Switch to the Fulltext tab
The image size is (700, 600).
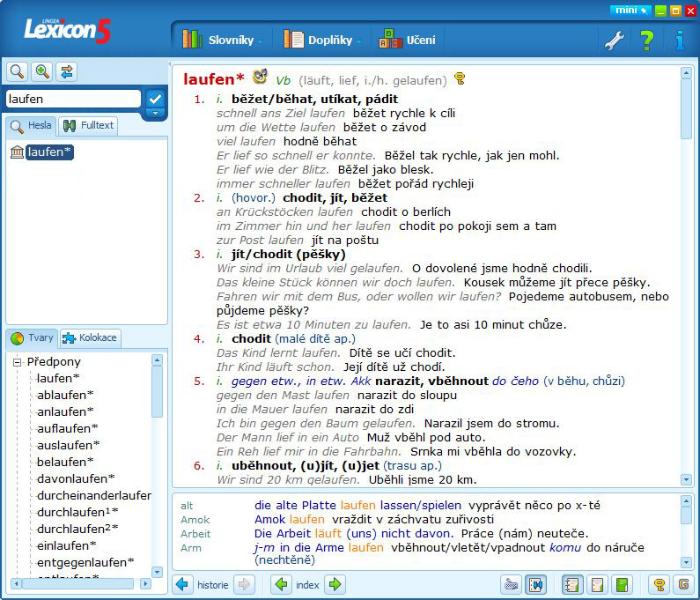[x=88, y=126]
